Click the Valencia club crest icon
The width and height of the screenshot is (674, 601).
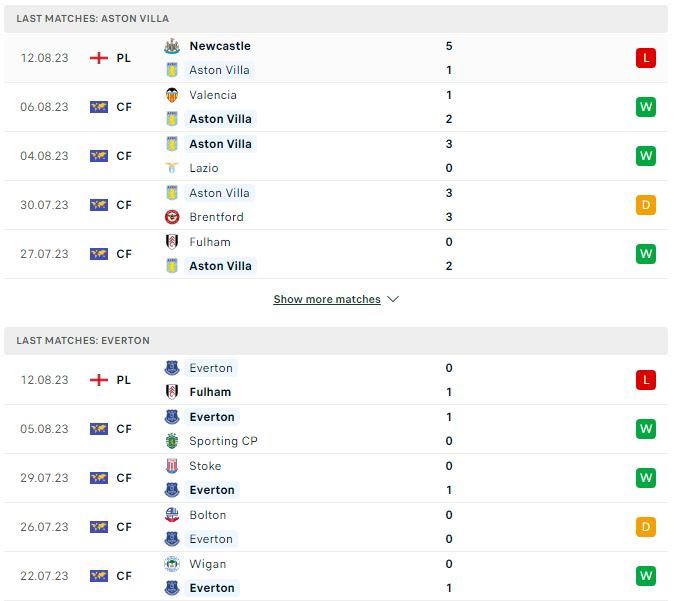pos(172,95)
